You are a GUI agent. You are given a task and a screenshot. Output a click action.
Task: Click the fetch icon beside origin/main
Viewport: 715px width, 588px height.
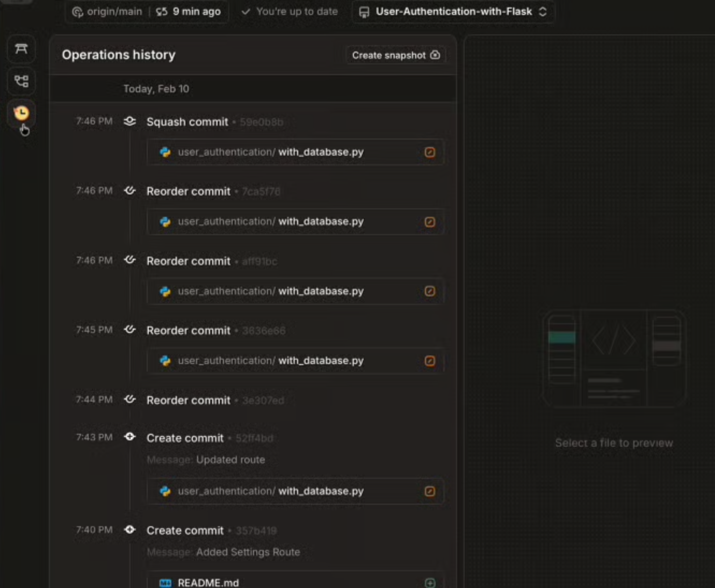(77, 12)
